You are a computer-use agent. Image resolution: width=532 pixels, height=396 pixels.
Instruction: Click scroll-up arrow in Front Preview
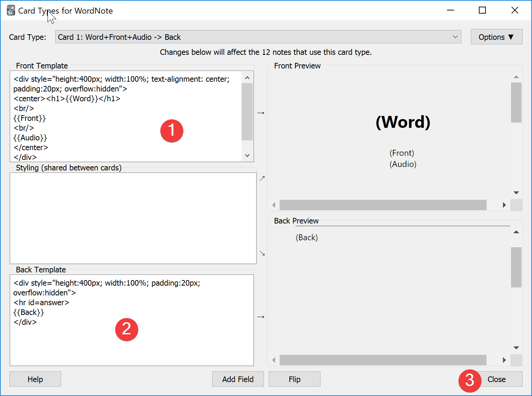[x=516, y=77]
